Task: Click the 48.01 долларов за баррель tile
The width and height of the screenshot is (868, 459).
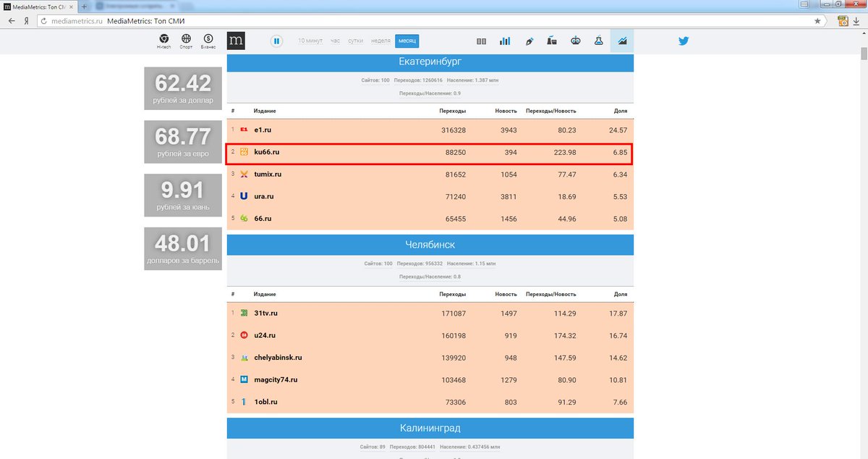Action: coord(183,249)
